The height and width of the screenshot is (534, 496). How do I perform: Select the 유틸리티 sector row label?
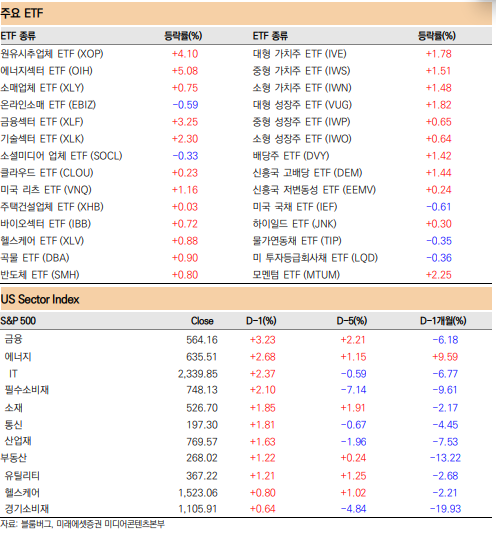pos(22,476)
